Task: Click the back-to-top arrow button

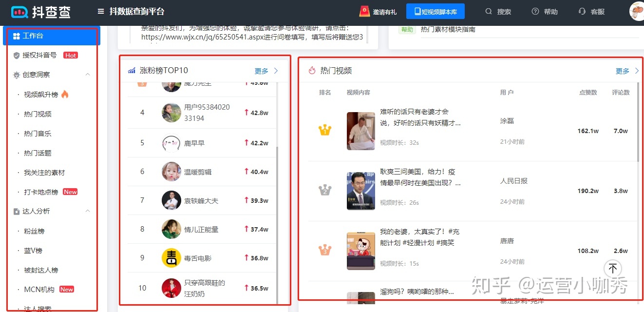Action: tap(613, 268)
